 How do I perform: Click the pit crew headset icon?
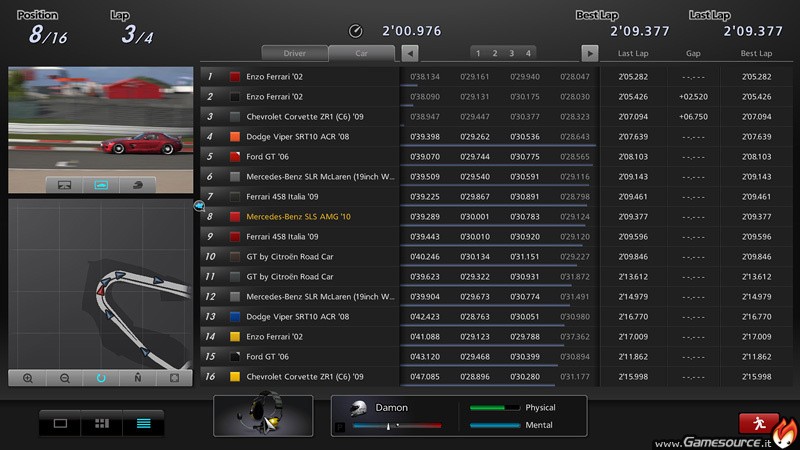coord(266,415)
